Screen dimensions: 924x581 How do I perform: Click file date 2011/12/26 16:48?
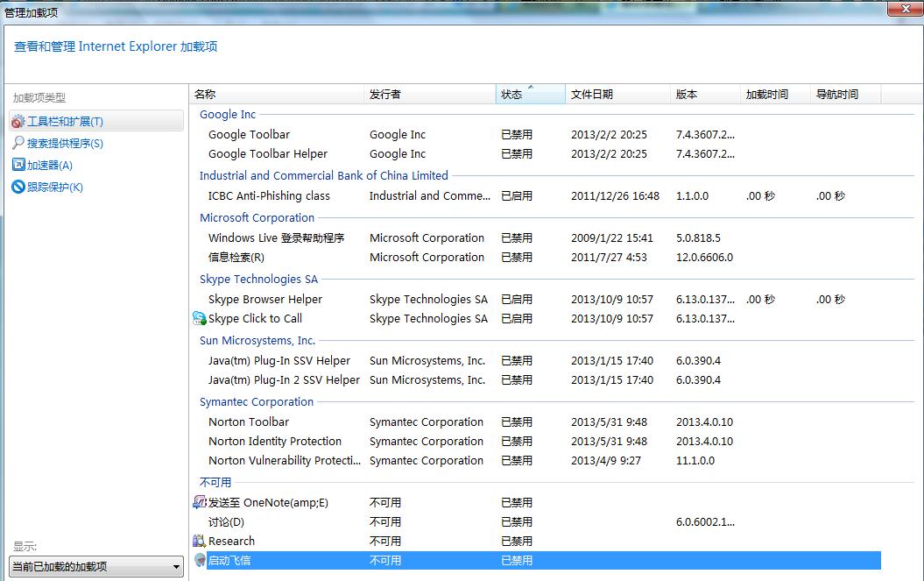615,195
